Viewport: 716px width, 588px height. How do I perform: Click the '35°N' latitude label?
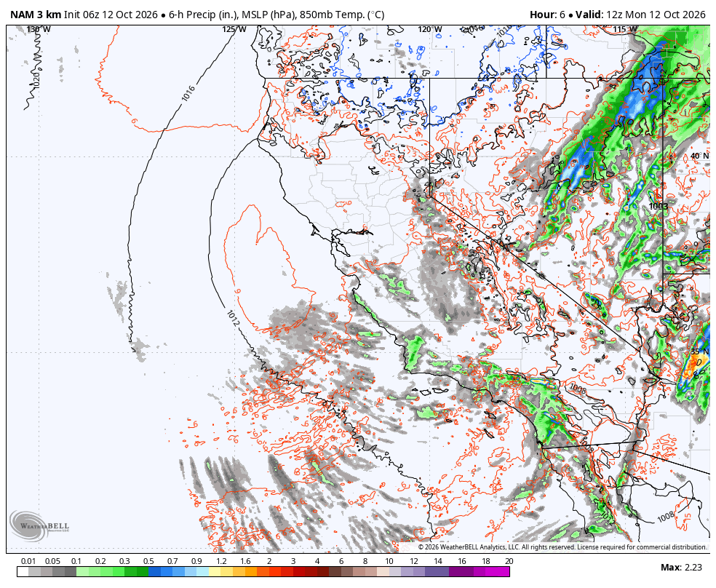pos(699,351)
